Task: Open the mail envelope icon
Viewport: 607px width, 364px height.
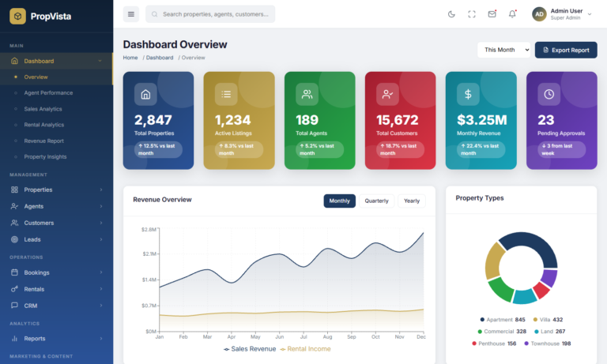Action: pos(492,14)
